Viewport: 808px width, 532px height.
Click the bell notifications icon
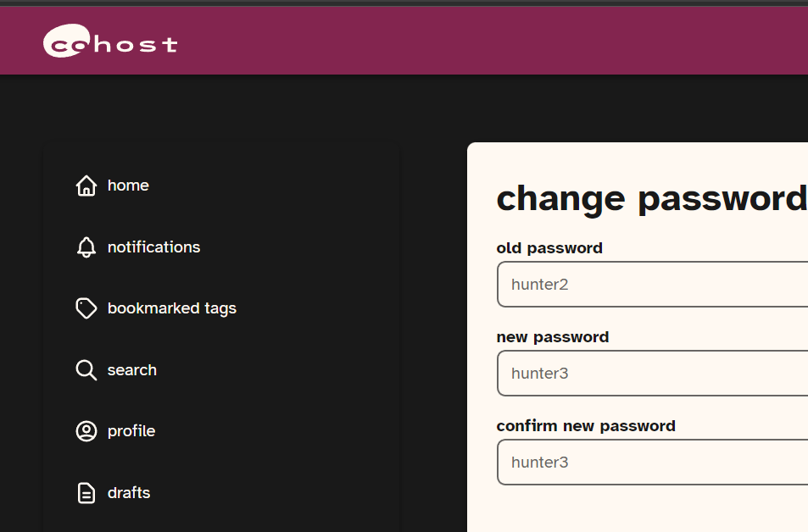point(86,247)
